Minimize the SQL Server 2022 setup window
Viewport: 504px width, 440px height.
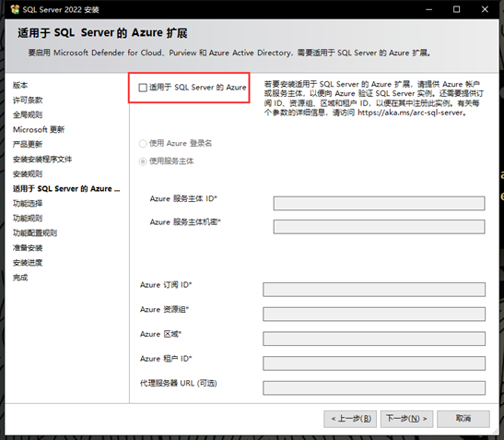tap(428, 9)
